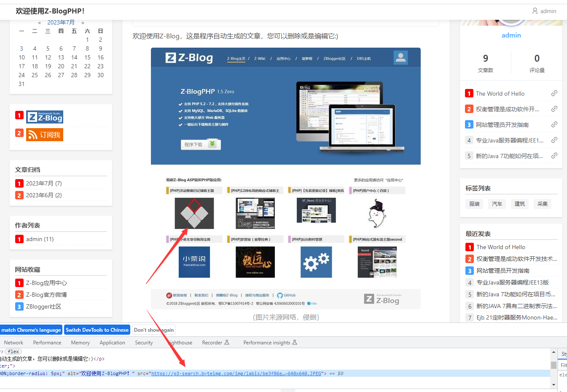This screenshot has width=567, height=392.
Task: Click link icon beside 新的Java 7功能如何在项
Action: [x=554, y=156]
